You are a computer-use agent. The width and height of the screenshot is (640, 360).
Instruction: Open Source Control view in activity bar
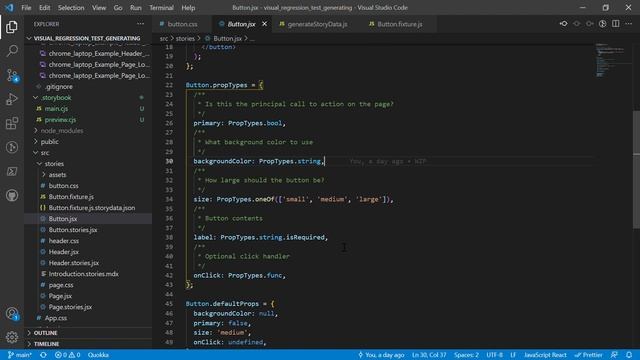[x=12, y=75]
